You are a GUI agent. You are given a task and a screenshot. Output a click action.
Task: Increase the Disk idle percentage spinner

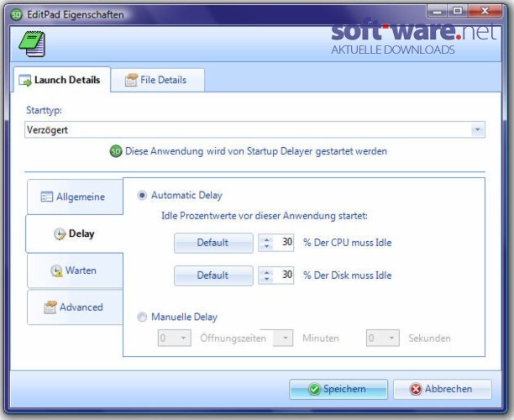[267, 272]
